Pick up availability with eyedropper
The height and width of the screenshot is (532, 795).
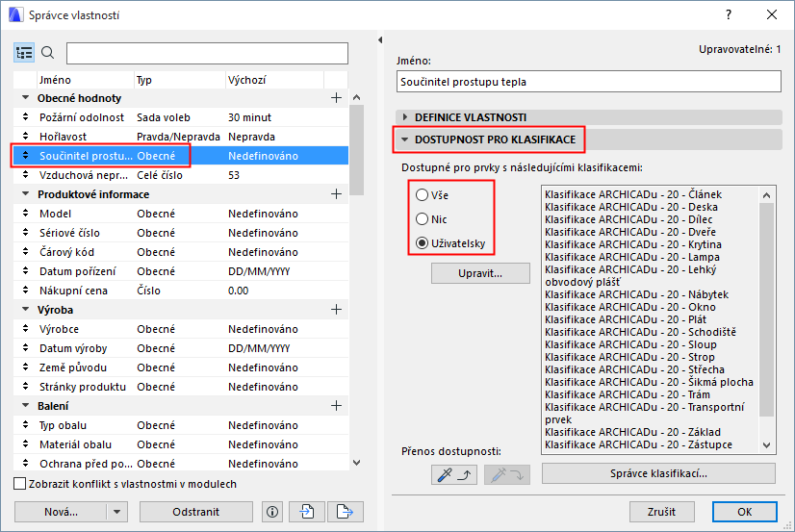click(454, 474)
